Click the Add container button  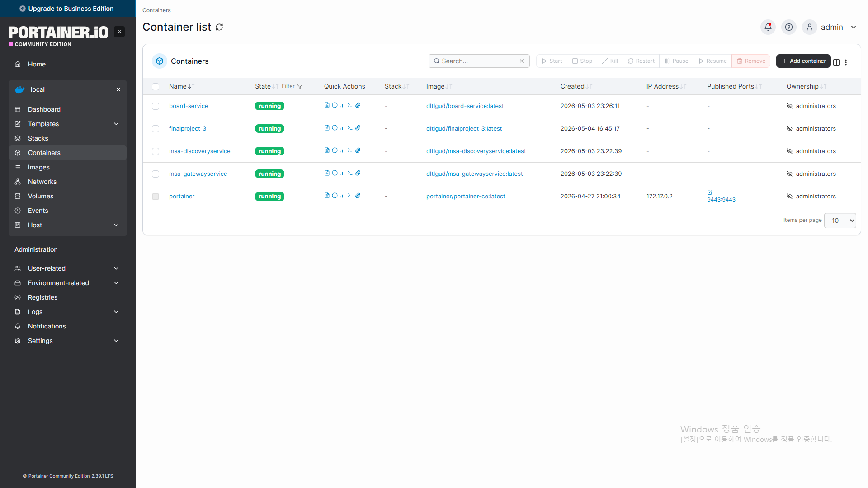[x=803, y=61]
